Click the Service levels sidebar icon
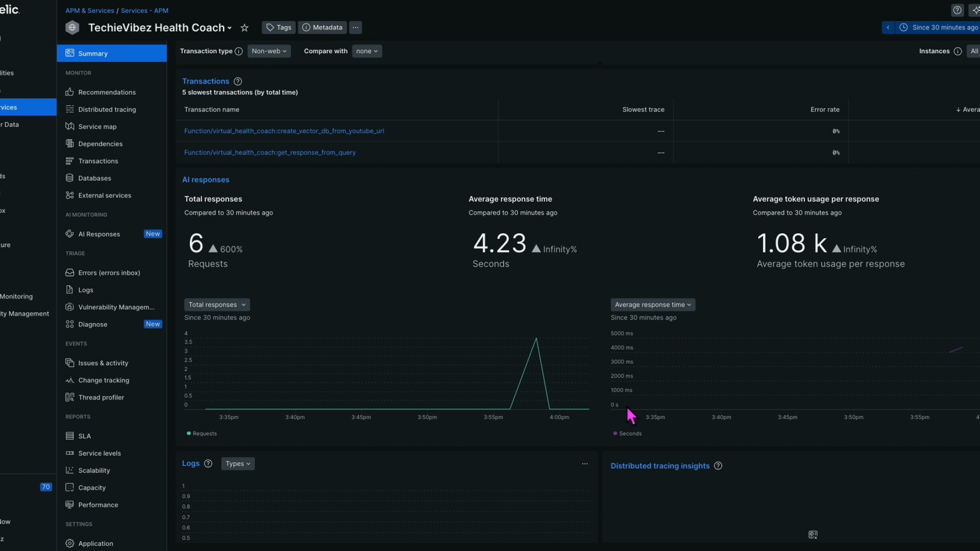Screen dimensions: 980x551 (70, 454)
